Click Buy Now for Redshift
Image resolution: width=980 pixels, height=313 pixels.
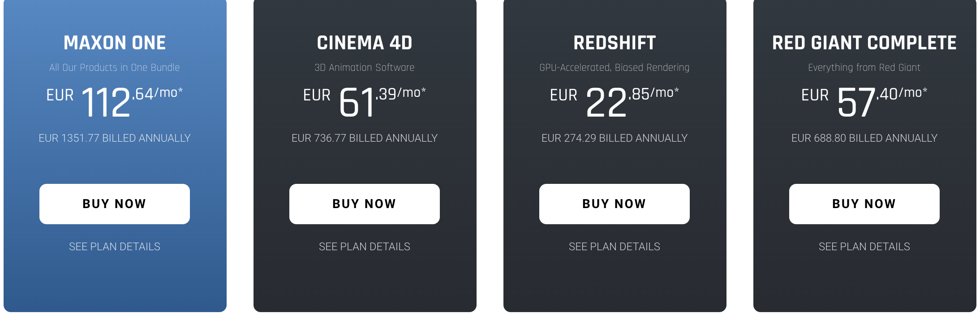(615, 204)
